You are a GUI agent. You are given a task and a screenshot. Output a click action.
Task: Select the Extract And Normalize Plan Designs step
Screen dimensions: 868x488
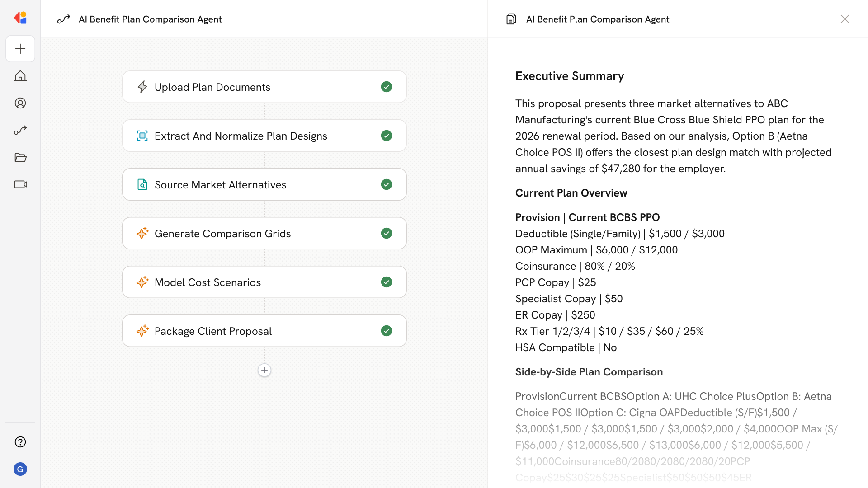241,136
